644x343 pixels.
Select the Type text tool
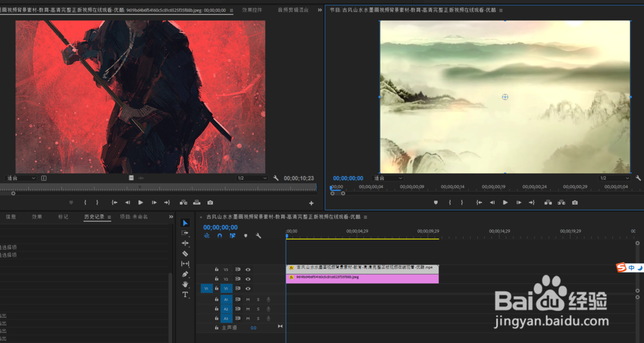point(185,295)
